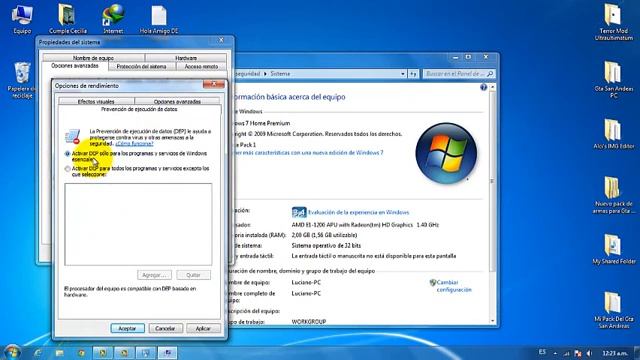Open the Alci's IMG Editor folder

(613, 134)
